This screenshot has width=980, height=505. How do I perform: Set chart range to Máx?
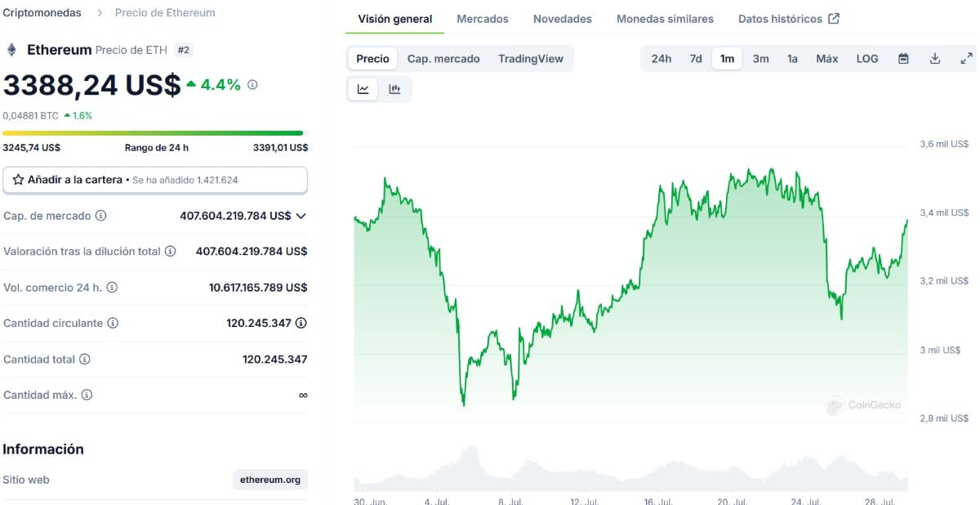pyautogui.click(x=827, y=59)
